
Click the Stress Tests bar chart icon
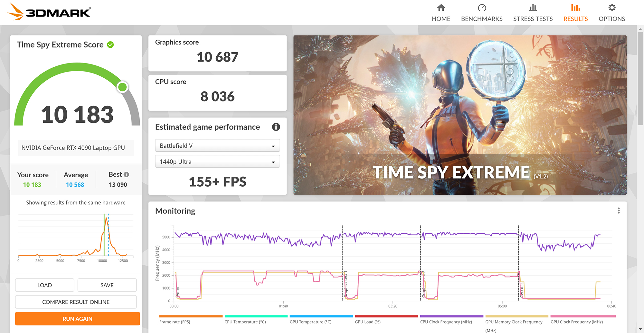click(x=533, y=8)
